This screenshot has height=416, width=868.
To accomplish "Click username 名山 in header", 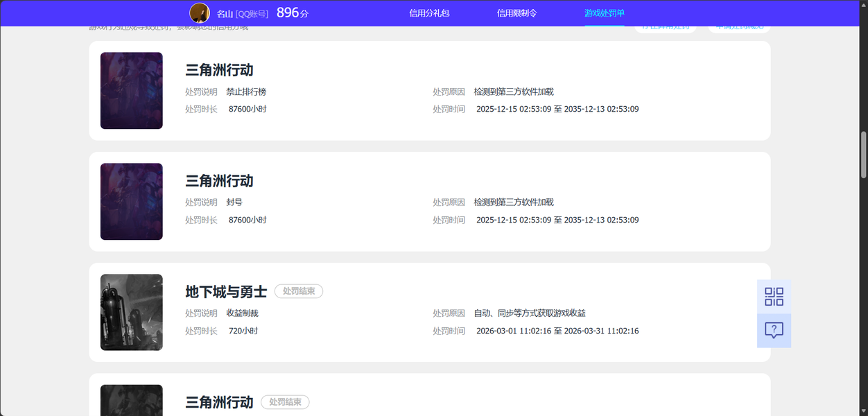I will pyautogui.click(x=225, y=13).
